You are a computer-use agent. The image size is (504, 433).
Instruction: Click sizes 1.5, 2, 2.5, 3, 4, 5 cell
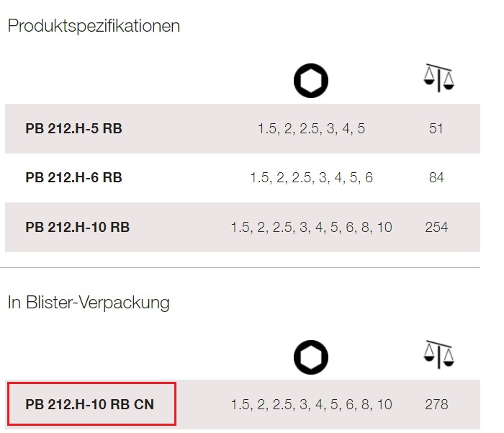click(312, 129)
